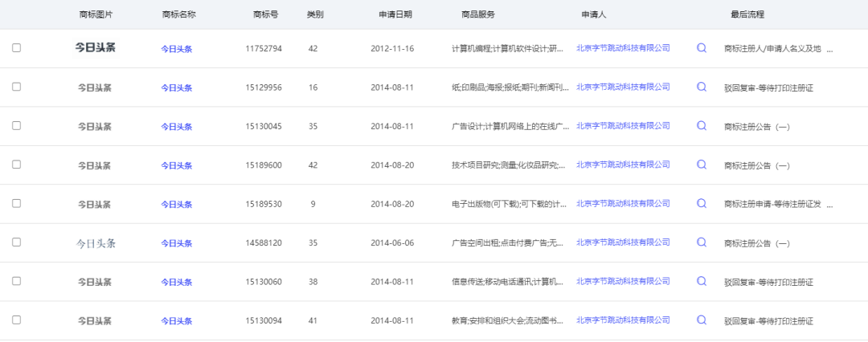
Task: Click trademark number 15189530
Action: (264, 204)
